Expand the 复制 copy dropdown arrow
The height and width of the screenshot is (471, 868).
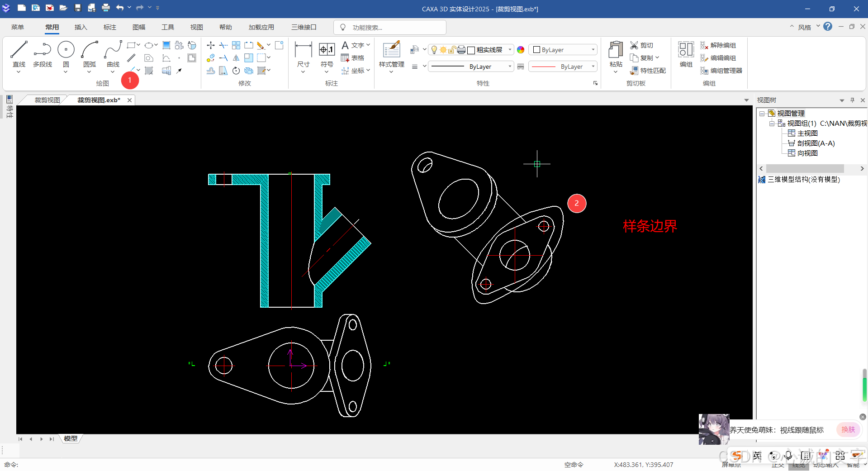coord(657,58)
